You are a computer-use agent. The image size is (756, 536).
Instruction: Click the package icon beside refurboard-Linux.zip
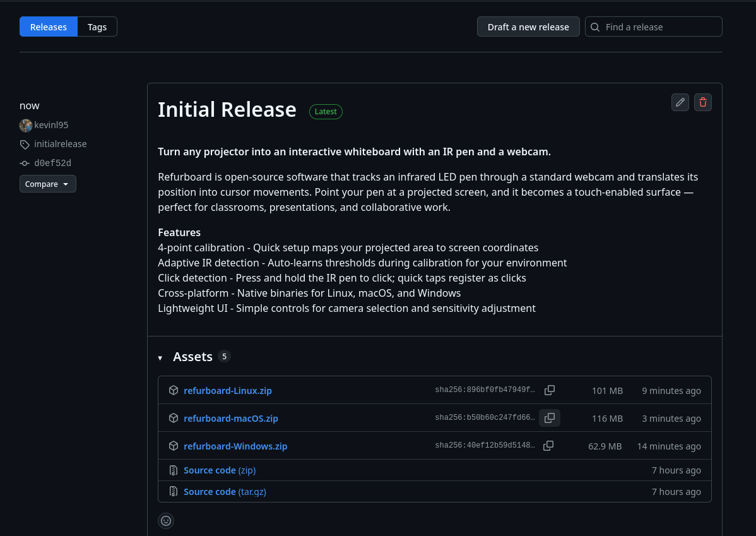(174, 390)
